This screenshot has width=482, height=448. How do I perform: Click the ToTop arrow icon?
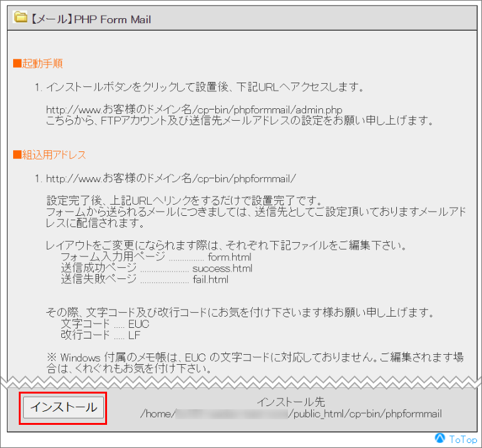pyautogui.click(x=440, y=439)
